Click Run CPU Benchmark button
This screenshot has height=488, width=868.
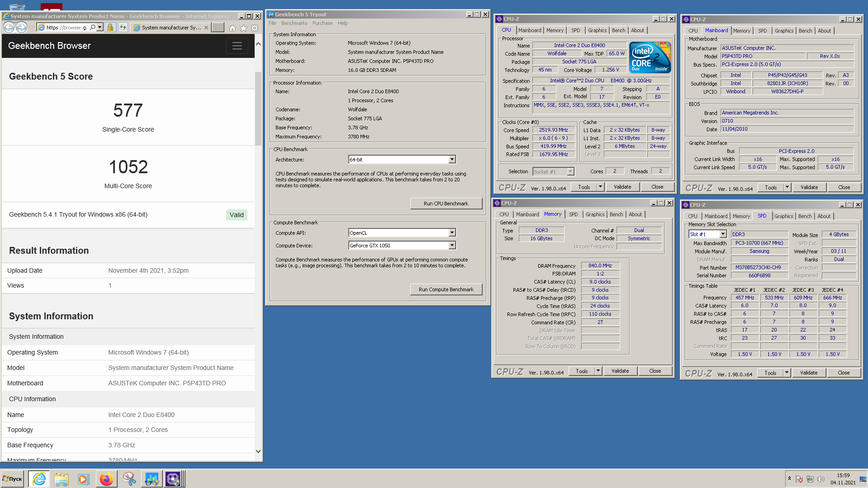[446, 204]
